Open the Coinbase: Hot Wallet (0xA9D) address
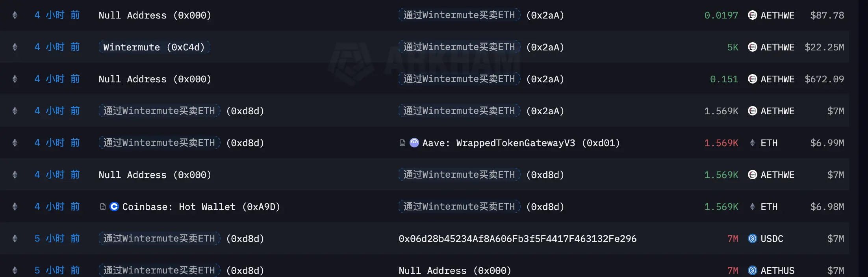 (x=201, y=206)
